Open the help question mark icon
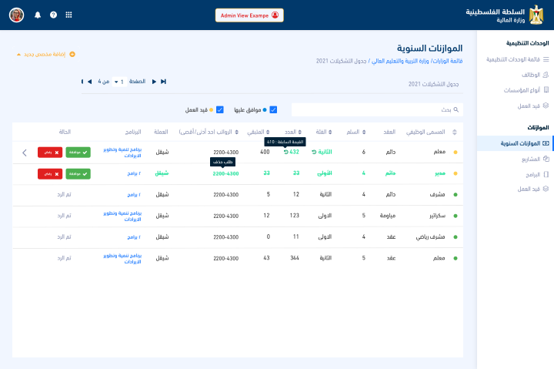Image resolution: width=554 pixels, height=369 pixels. coord(53,15)
